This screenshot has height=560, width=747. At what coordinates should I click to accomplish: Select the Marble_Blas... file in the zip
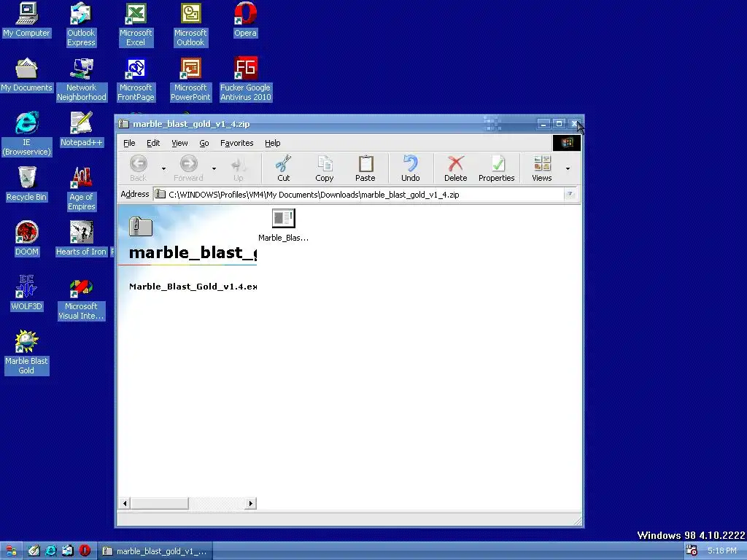(284, 225)
